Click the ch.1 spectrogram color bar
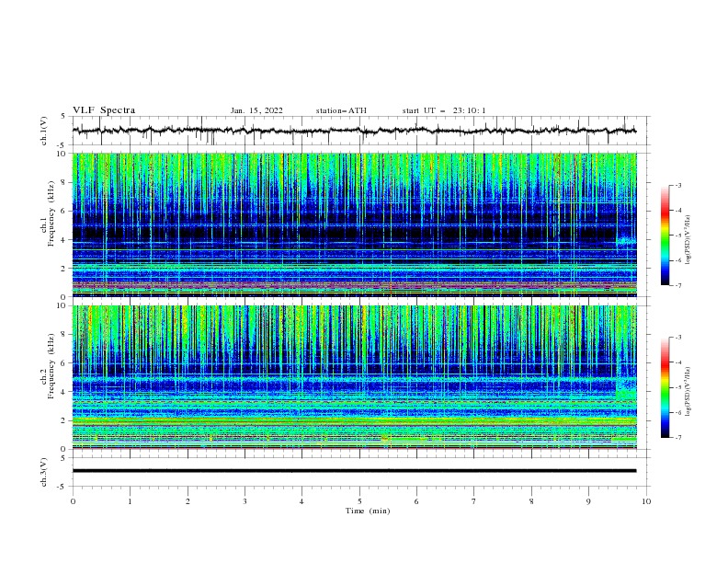The image size is (728, 563). click(x=665, y=236)
